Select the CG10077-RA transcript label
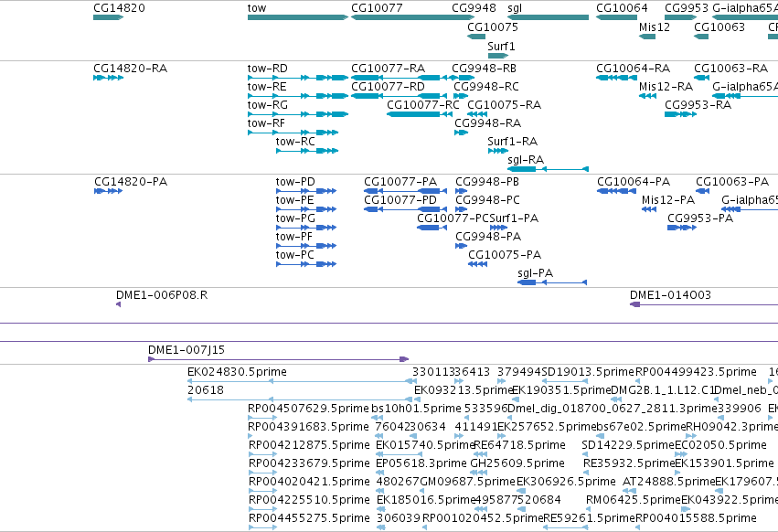This screenshot has width=778, height=532. pos(388,68)
